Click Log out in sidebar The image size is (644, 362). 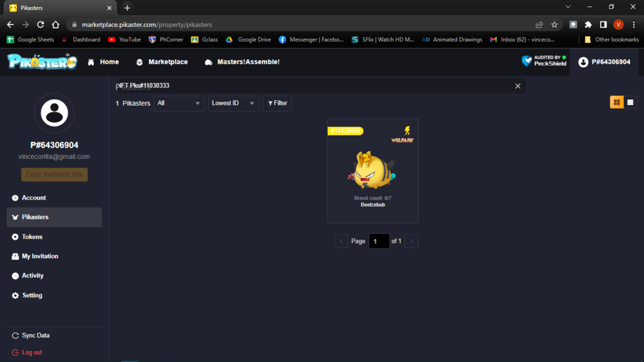coord(32,352)
